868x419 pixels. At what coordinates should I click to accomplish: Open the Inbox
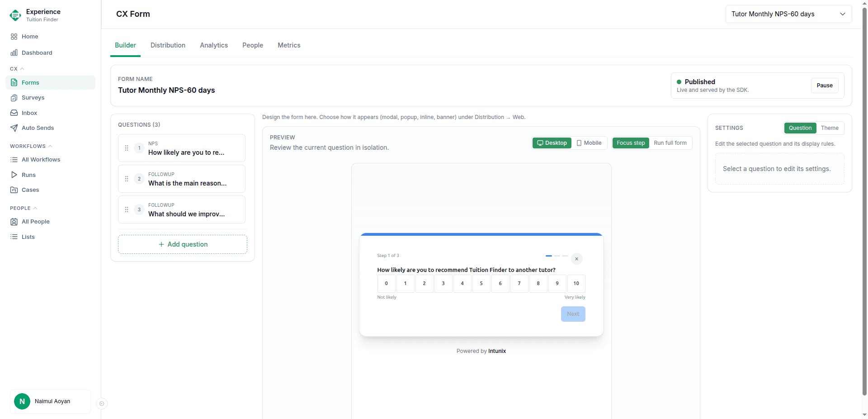click(50, 113)
